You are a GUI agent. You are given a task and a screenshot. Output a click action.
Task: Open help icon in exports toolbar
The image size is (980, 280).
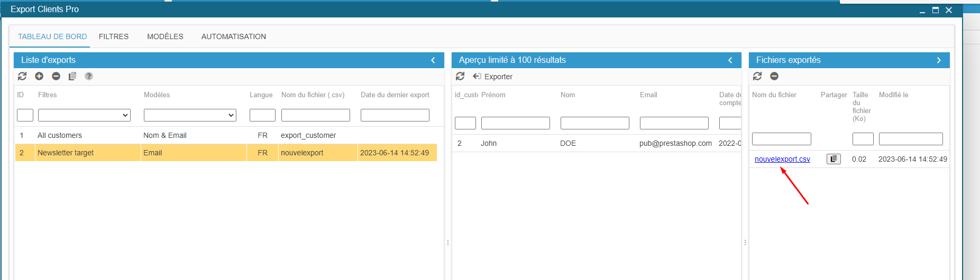point(89,76)
